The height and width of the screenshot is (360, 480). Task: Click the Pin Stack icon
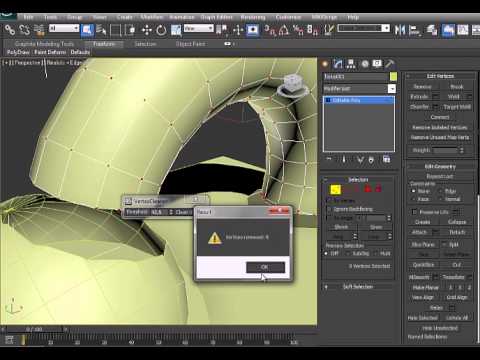pyautogui.click(x=329, y=160)
